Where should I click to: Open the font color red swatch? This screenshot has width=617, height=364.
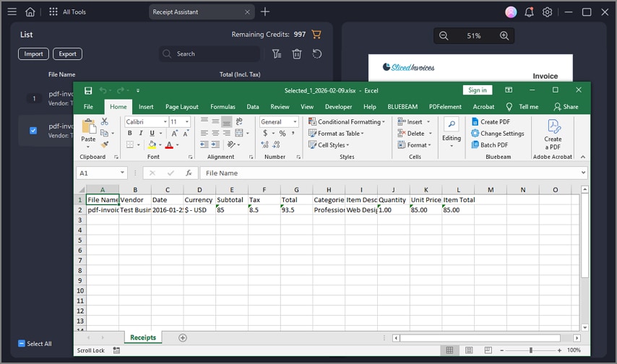click(x=169, y=145)
